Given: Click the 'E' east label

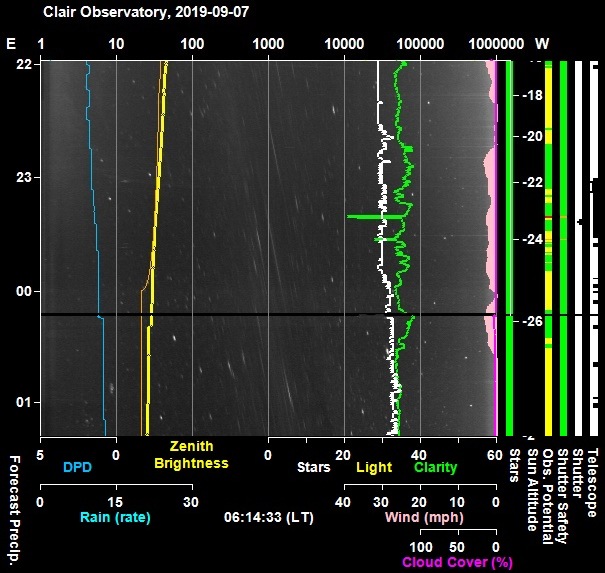Looking at the screenshot, I should pyautogui.click(x=11, y=44).
